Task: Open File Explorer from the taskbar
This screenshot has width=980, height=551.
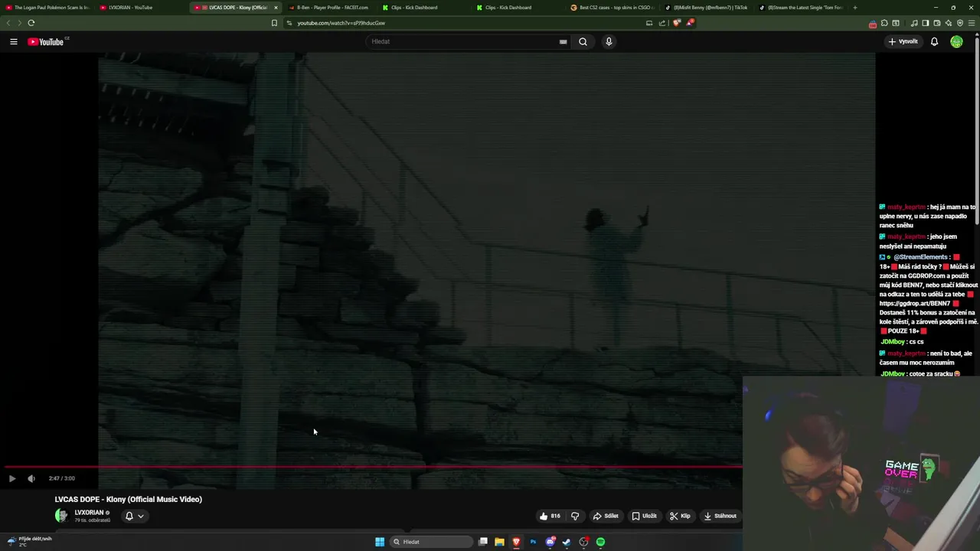Action: [499, 542]
